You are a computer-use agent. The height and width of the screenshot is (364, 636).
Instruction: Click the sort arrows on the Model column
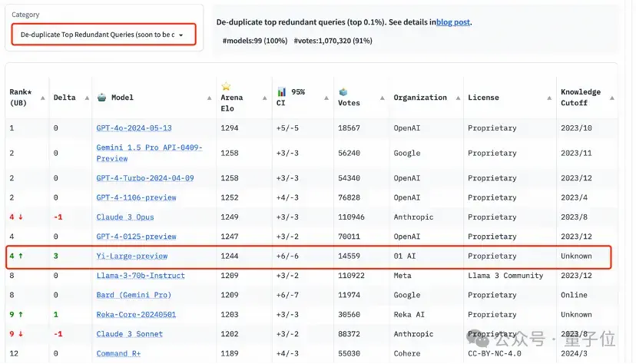pyautogui.click(x=210, y=98)
